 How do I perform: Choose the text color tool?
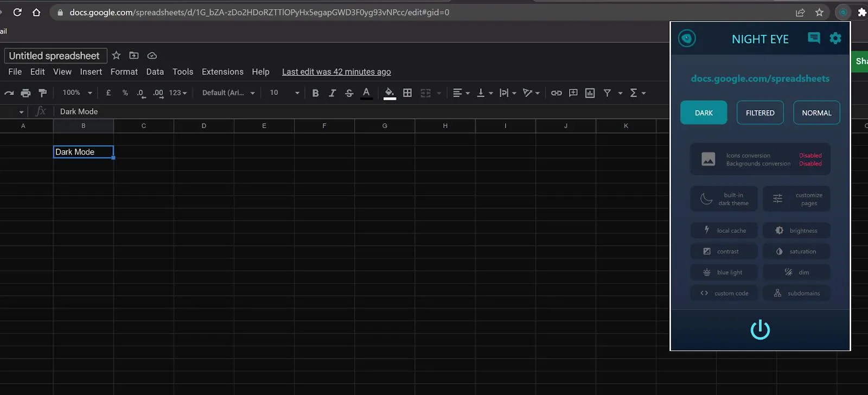click(366, 93)
